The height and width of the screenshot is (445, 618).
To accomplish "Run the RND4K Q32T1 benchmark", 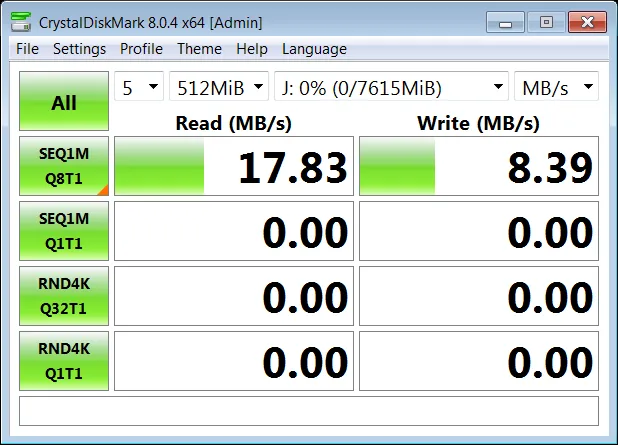I will coord(64,296).
